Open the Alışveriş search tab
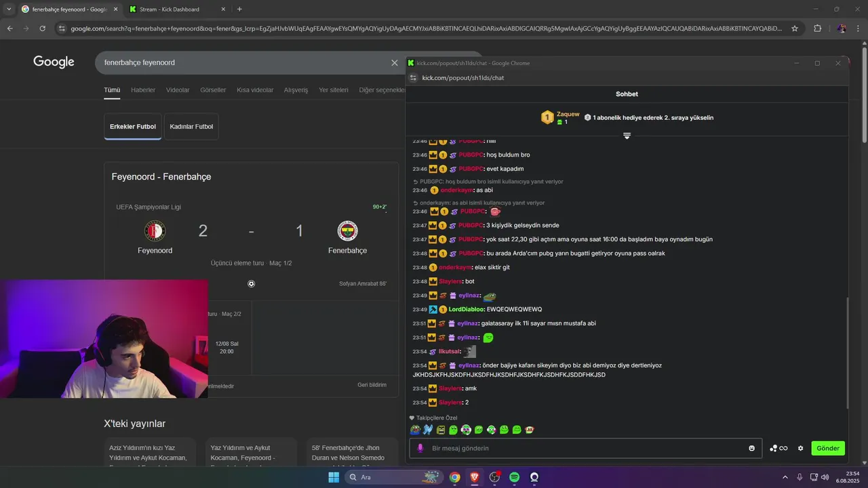Viewport: 868px width, 488px height. click(x=296, y=90)
